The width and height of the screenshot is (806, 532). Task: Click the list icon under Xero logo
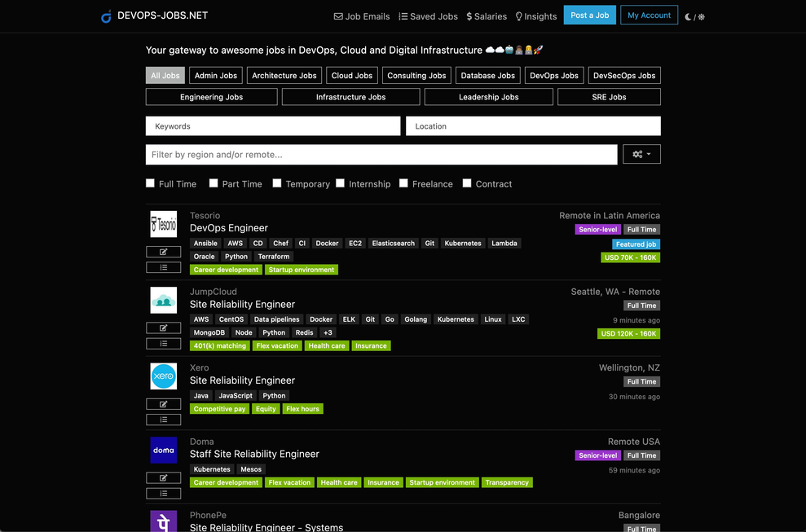coord(163,420)
